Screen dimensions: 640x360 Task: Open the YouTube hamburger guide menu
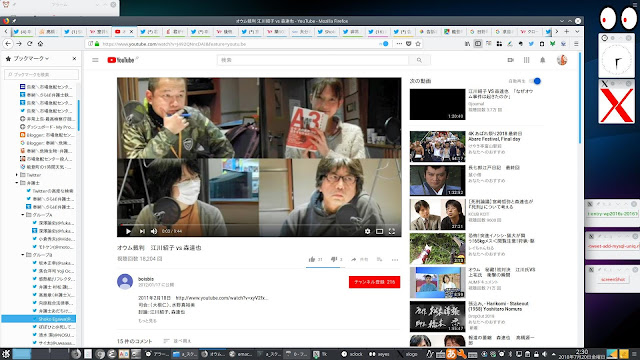[x=95, y=60]
